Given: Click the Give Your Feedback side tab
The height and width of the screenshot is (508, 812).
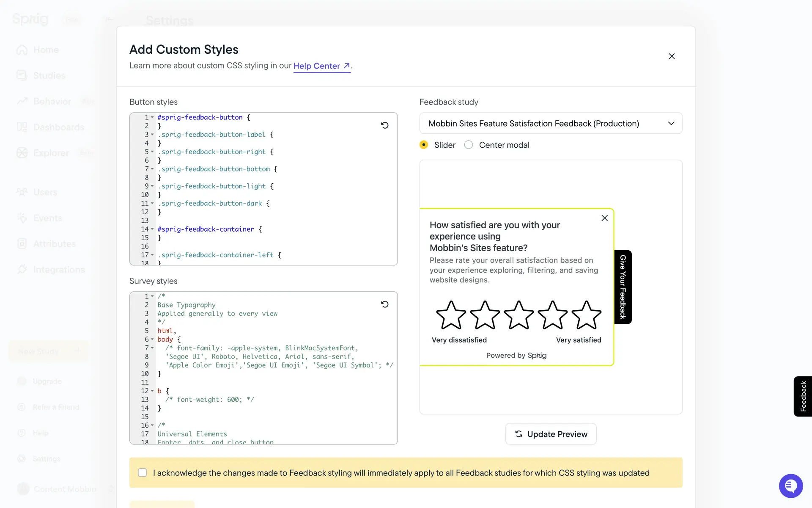Looking at the screenshot, I should (x=623, y=287).
